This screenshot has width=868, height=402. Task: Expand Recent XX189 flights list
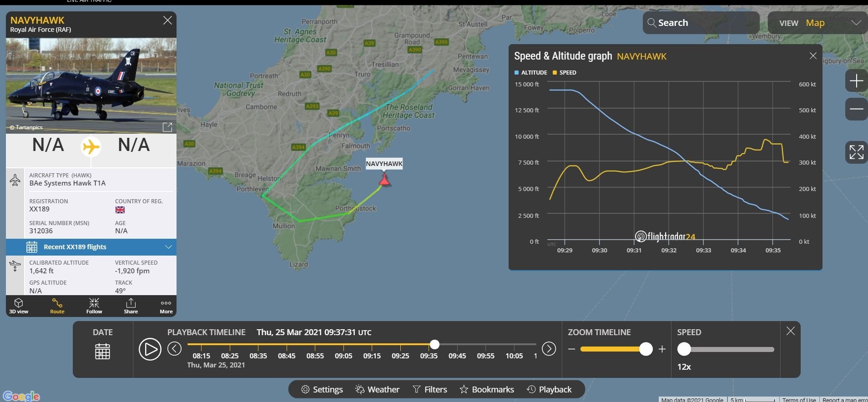coord(91,247)
